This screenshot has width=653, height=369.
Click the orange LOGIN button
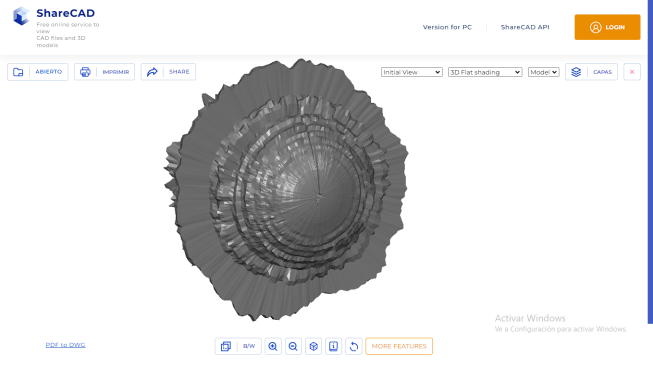(607, 27)
